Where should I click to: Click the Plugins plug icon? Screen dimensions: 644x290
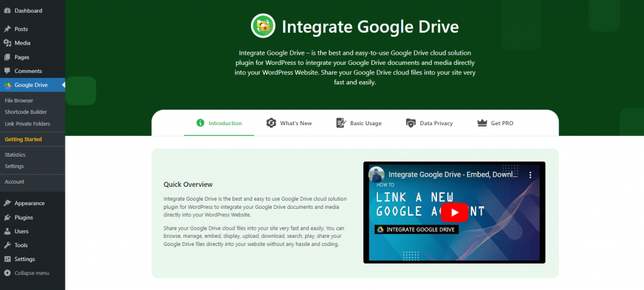tap(7, 217)
